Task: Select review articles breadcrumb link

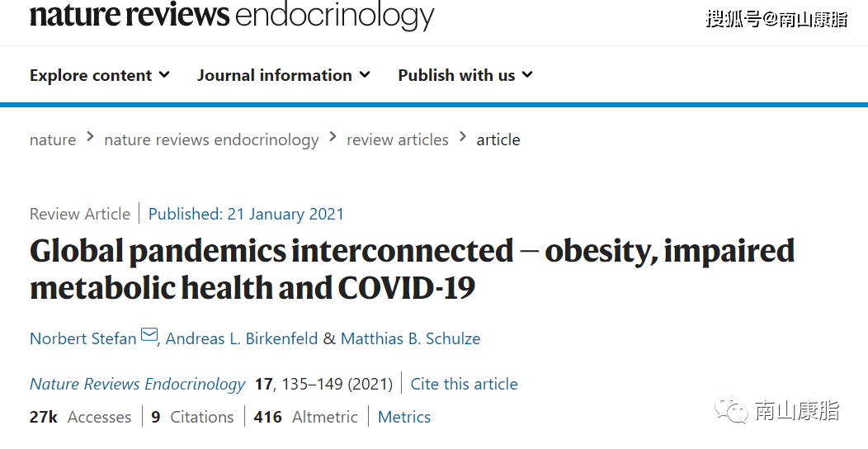Action: pyautogui.click(x=398, y=139)
